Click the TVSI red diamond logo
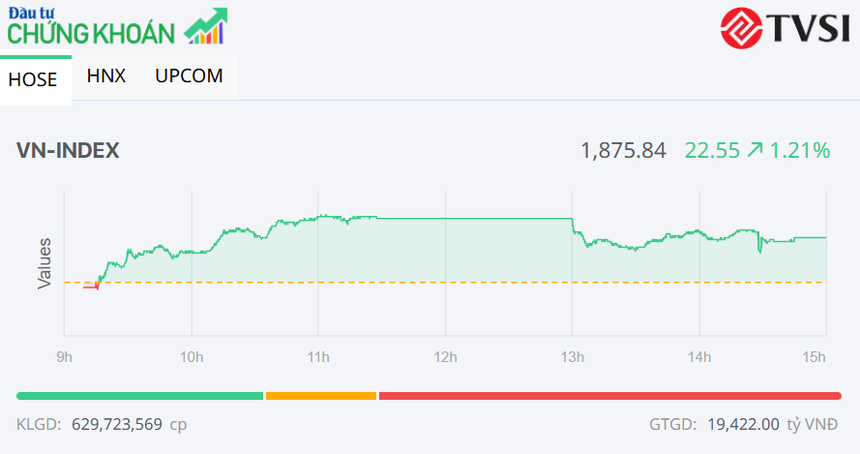The height and width of the screenshot is (454, 860). (741, 26)
